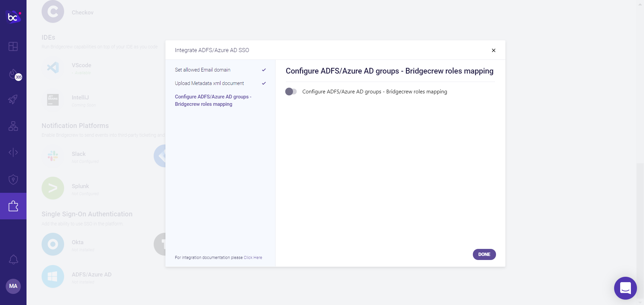Click the Checkov label text
The height and width of the screenshot is (305, 644).
83,12
